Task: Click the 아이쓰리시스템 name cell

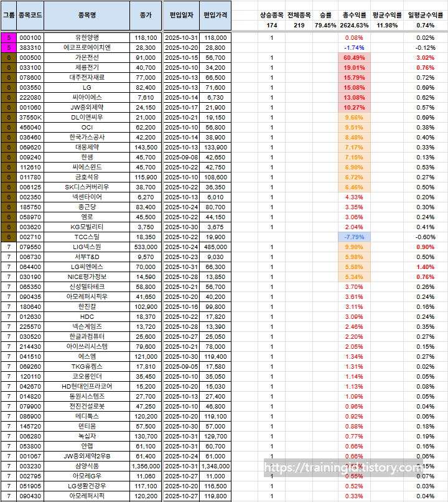Action: pyautogui.click(x=86, y=346)
